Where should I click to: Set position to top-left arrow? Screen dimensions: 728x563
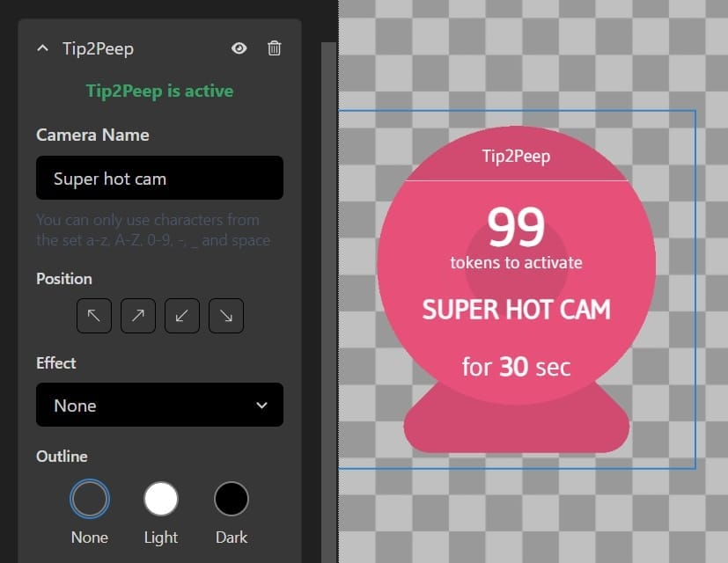tap(94, 316)
